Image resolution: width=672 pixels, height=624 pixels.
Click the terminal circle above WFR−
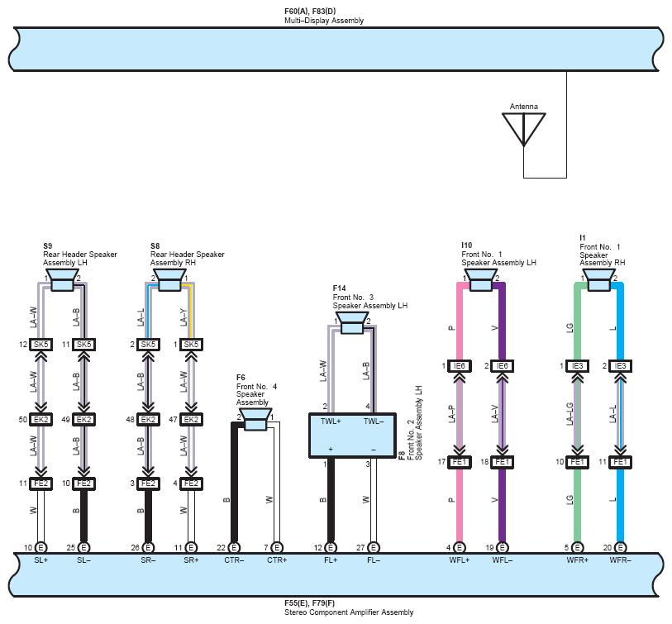click(x=621, y=547)
